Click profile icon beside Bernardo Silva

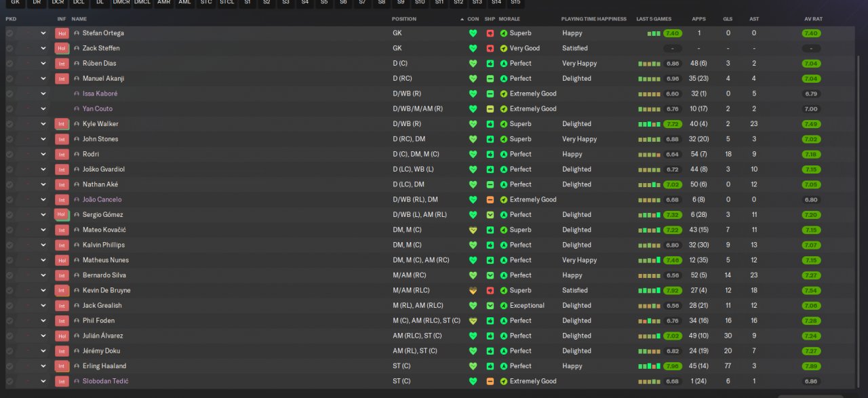77,275
